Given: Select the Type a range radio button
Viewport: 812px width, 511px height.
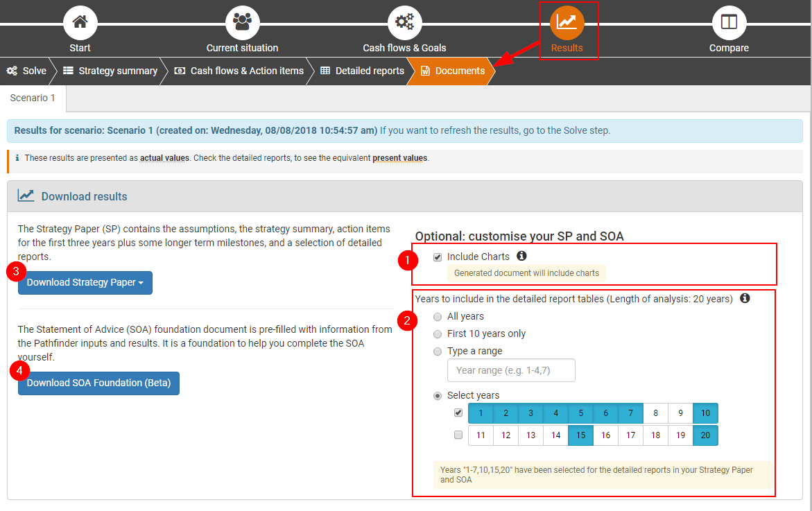Looking at the screenshot, I should point(438,352).
